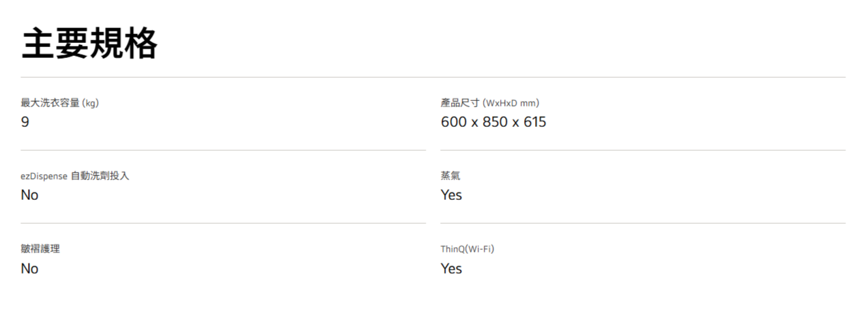This screenshot has width=868, height=322.
Task: Click the 615 depth number
Action: 534,122
